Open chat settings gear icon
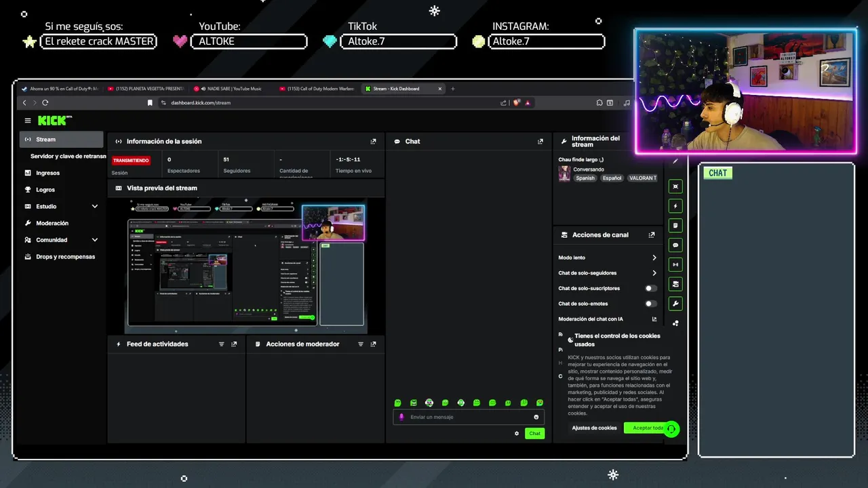Screen dimensions: 868x488 coord(517,433)
